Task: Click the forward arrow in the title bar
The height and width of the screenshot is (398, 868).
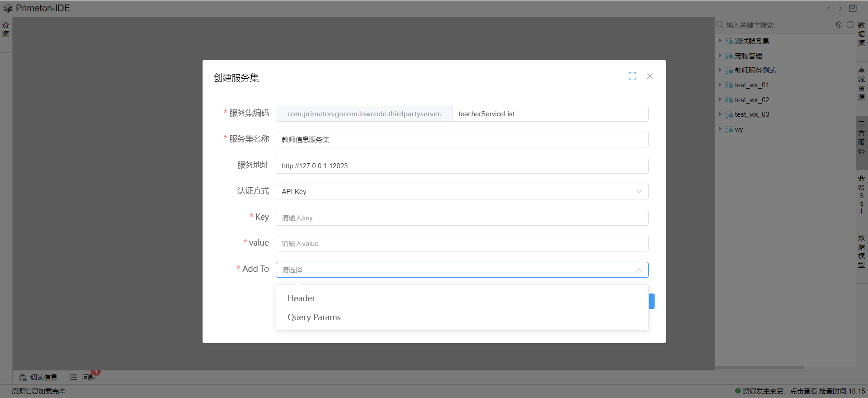Action: pos(840,8)
